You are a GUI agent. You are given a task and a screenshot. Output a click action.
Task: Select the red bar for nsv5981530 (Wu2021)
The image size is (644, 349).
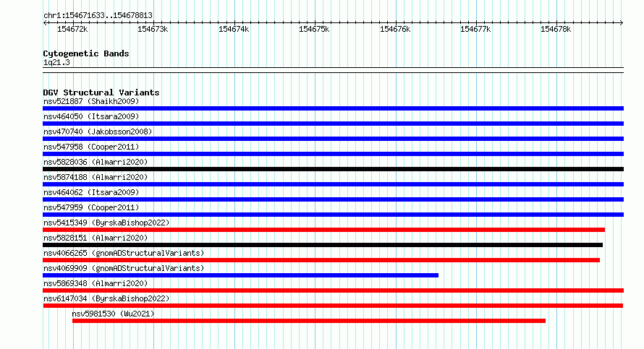309,321
